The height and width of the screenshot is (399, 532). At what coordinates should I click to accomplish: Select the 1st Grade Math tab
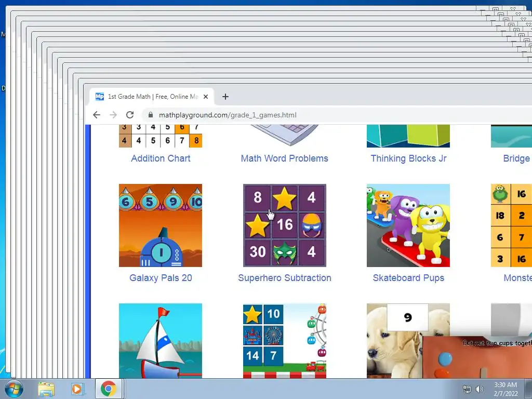tap(152, 97)
